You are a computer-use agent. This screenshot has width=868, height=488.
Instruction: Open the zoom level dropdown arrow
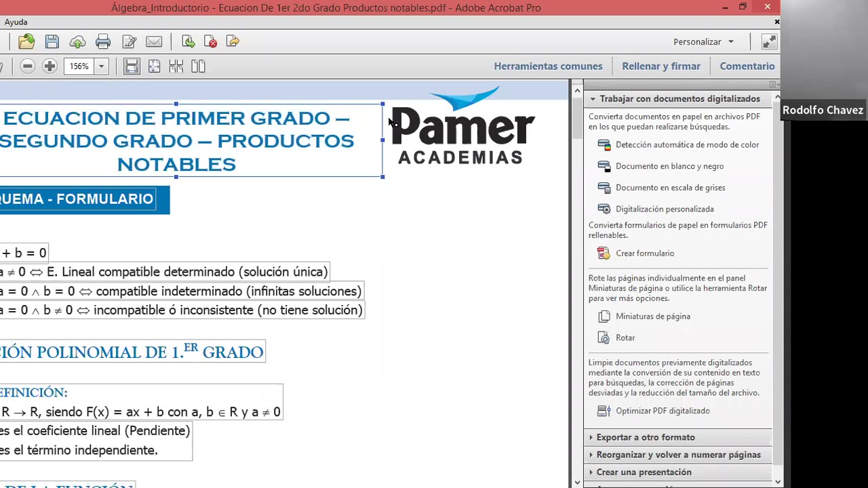point(101,66)
